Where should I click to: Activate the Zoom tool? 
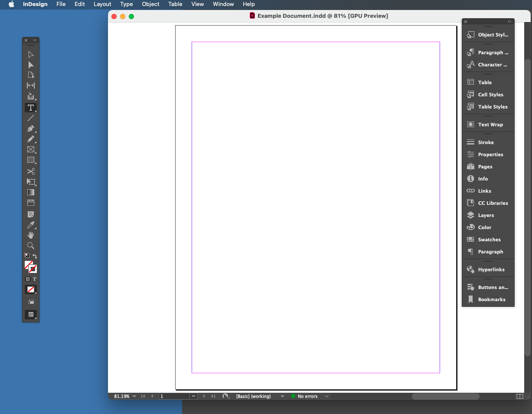pyautogui.click(x=31, y=246)
